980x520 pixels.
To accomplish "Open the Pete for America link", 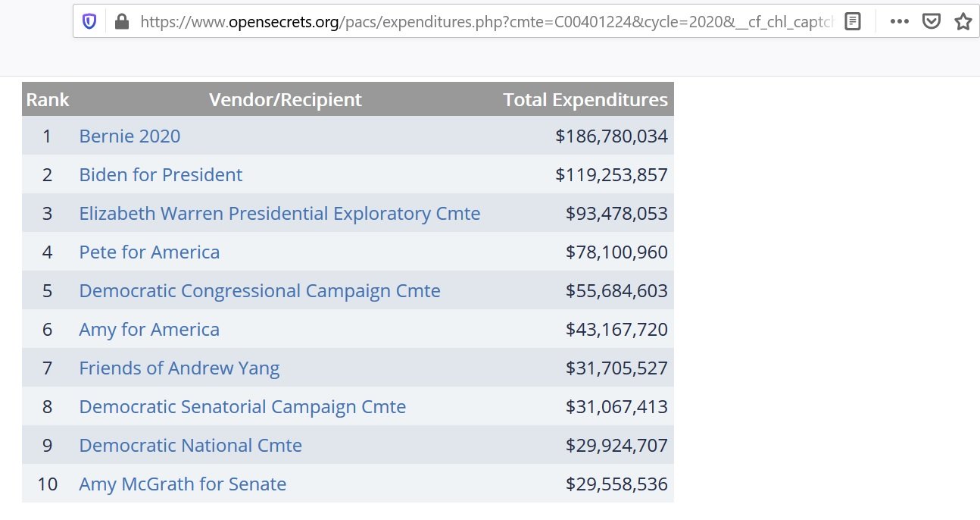I will (x=149, y=252).
